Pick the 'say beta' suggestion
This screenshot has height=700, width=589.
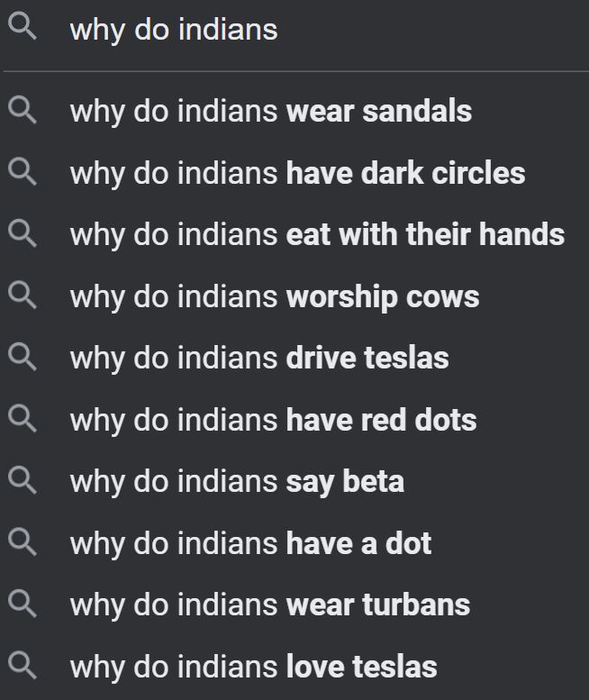237,481
